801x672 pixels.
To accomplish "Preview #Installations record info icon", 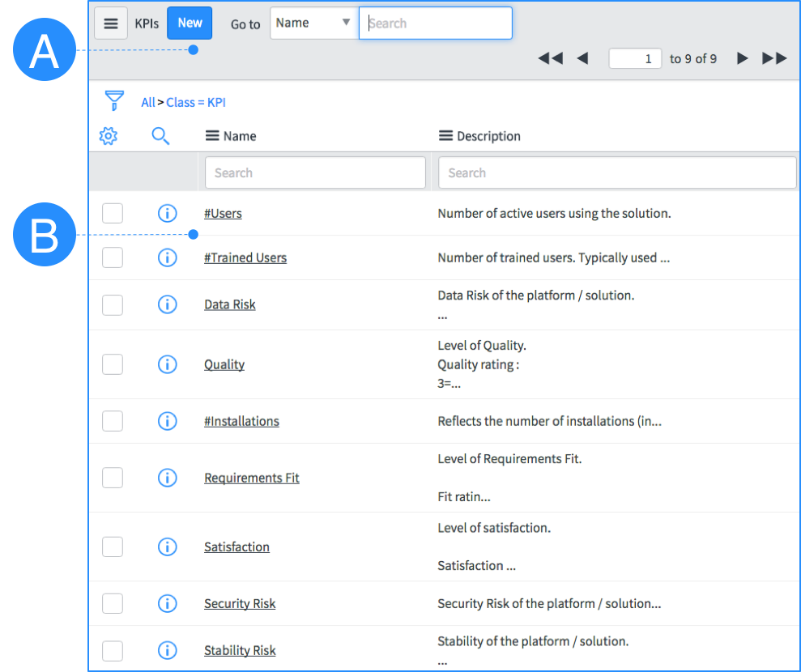I will click(167, 421).
